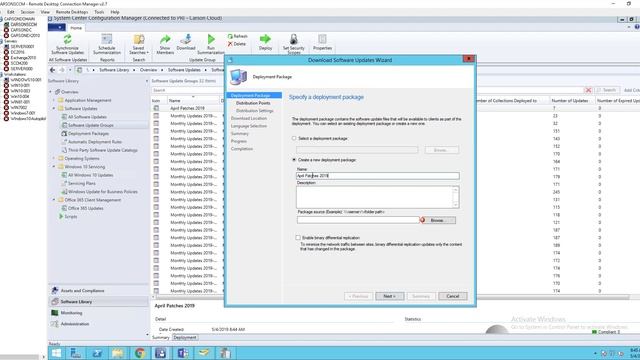Select Scripts node in tree
Screen dimensions: 640x360
click(x=70, y=217)
